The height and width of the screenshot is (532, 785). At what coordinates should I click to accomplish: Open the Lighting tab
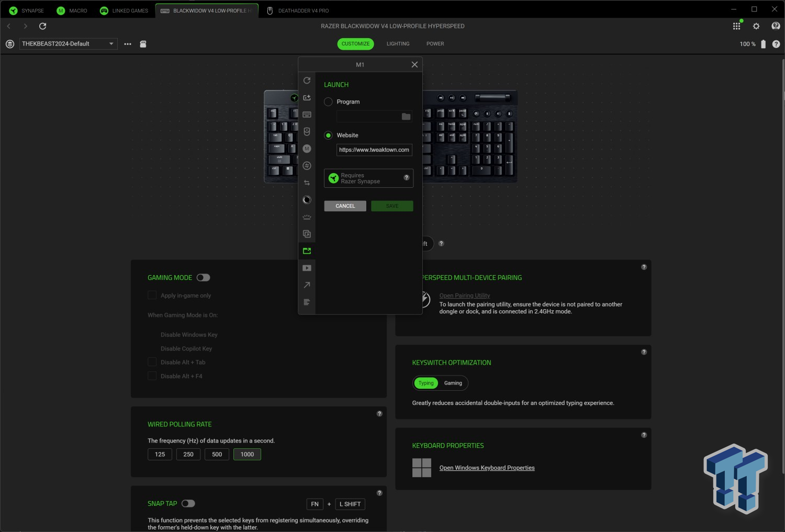(398, 44)
